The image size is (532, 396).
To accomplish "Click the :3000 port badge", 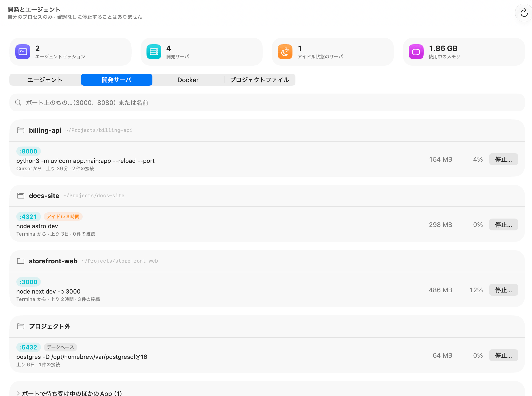I will [x=28, y=282].
